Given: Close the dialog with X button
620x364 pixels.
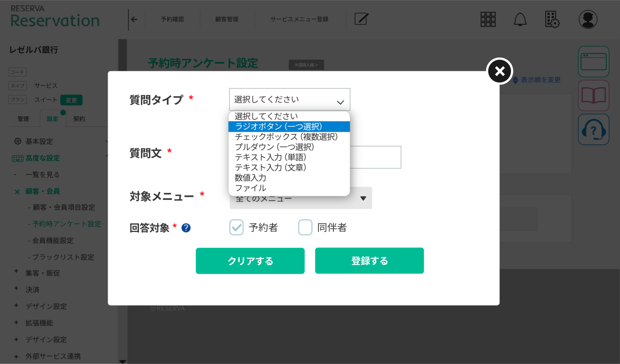Looking at the screenshot, I should pyautogui.click(x=500, y=71).
